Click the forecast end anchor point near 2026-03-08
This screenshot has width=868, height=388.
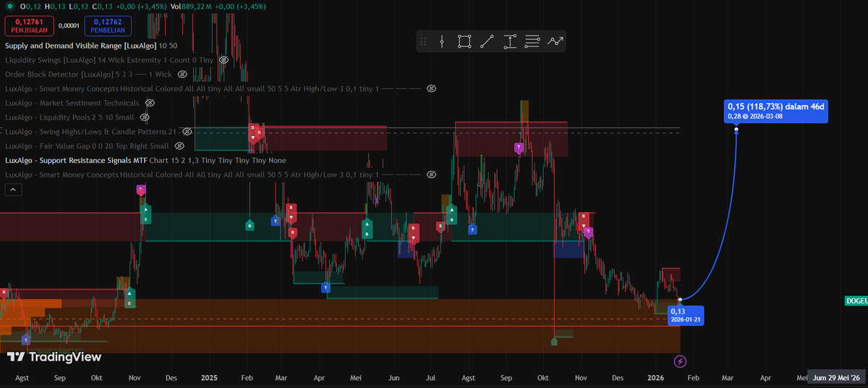pyautogui.click(x=736, y=130)
